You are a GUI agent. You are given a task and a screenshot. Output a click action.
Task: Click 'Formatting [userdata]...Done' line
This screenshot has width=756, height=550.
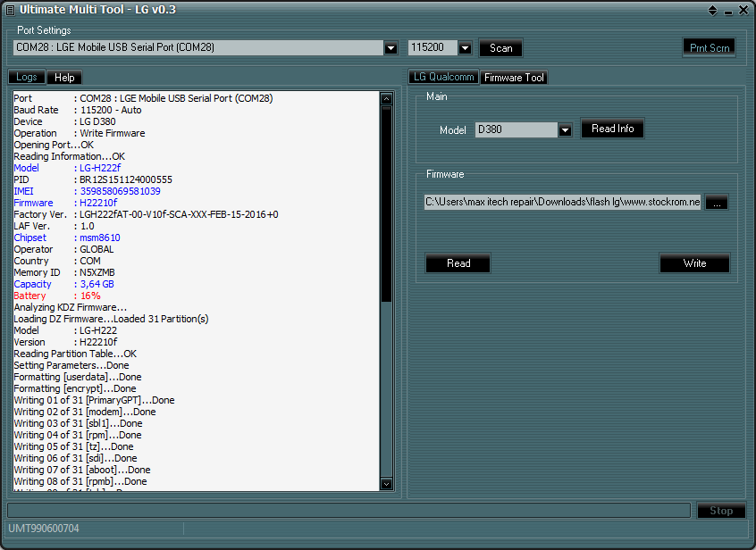click(78, 377)
